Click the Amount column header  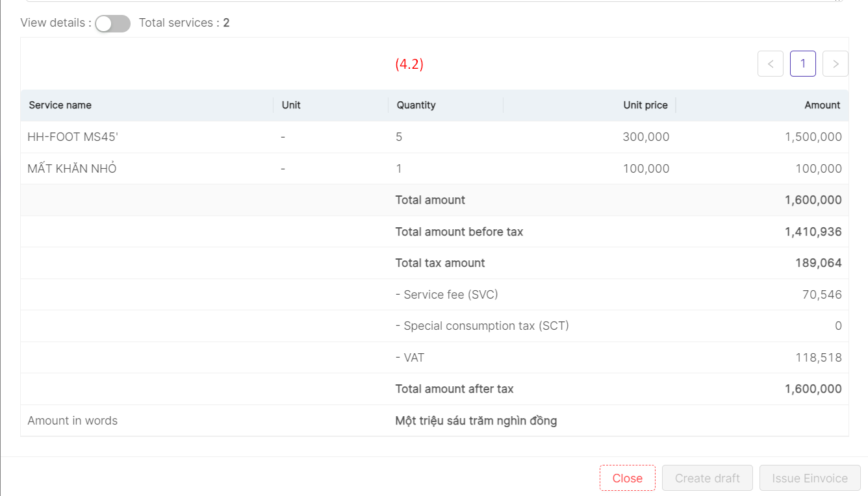[822, 105]
